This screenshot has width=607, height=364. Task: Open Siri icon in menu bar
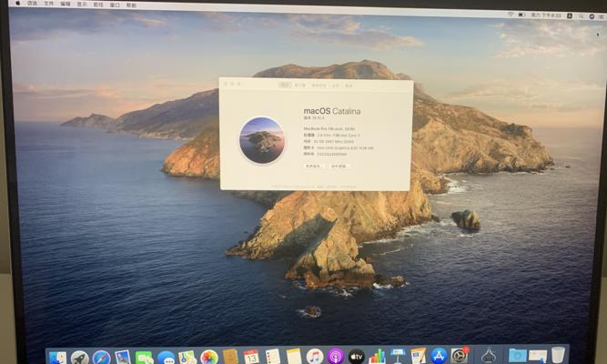tap(592, 16)
